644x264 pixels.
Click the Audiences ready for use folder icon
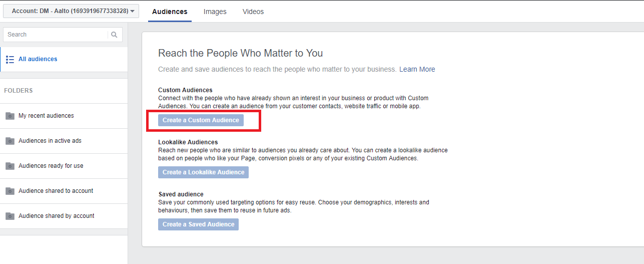pos(10,166)
